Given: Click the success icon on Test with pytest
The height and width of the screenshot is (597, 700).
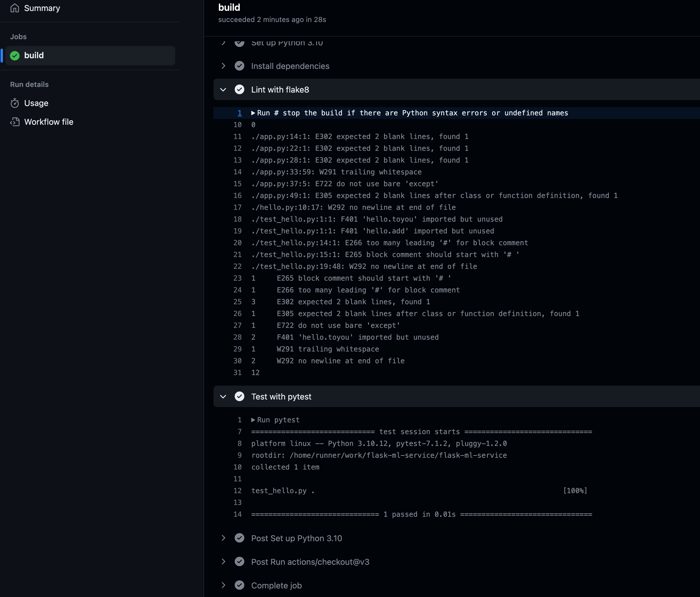Looking at the screenshot, I should (x=240, y=397).
